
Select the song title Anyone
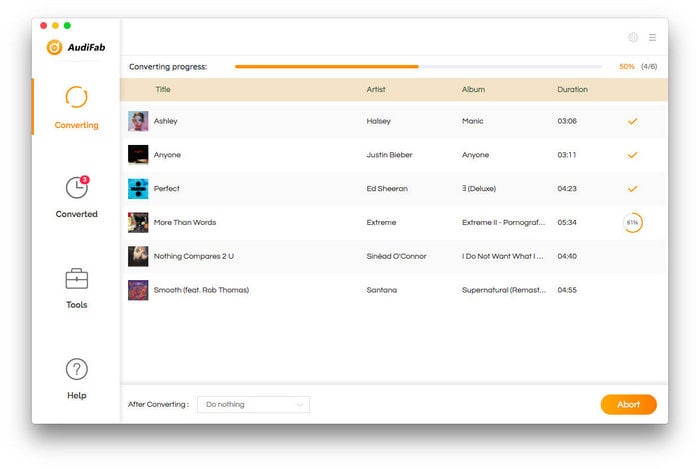click(167, 155)
